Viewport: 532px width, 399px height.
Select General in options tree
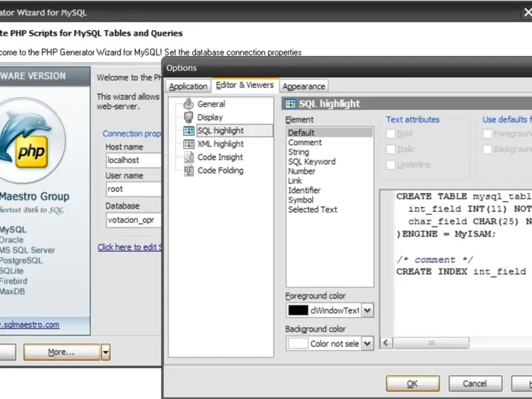point(211,104)
